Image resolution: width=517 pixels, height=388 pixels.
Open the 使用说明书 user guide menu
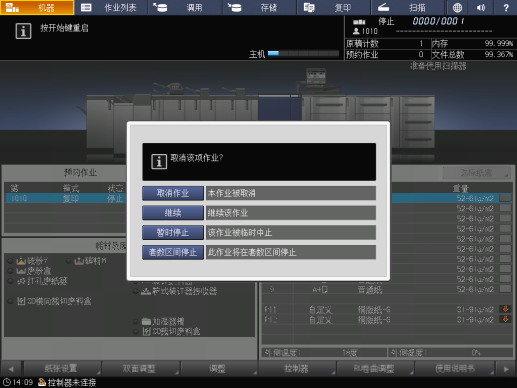(455, 369)
